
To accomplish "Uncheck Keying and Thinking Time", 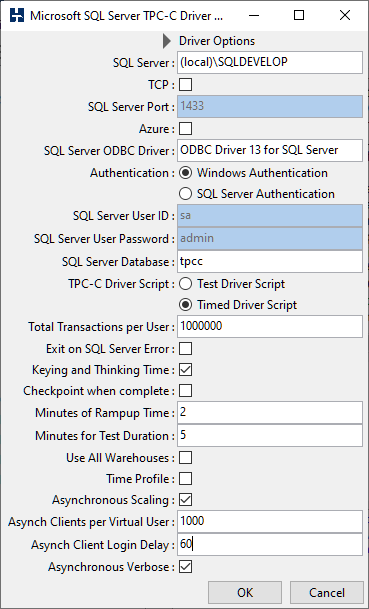I will pyautogui.click(x=185, y=370).
